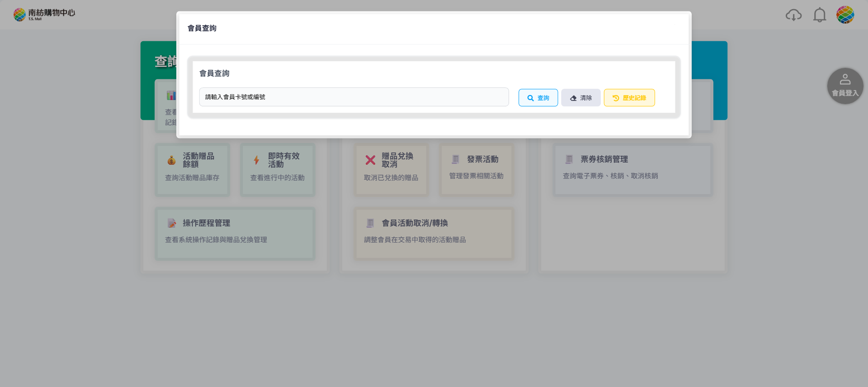The image size is (868, 387).
Task: Click the bar chart icon behind the dialog
Action: click(x=171, y=96)
